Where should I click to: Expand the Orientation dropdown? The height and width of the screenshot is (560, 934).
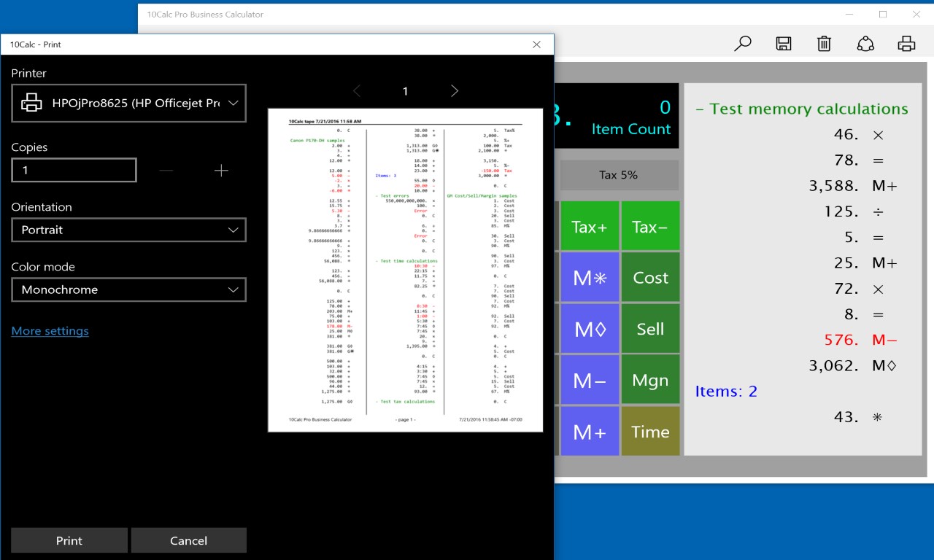pos(128,230)
